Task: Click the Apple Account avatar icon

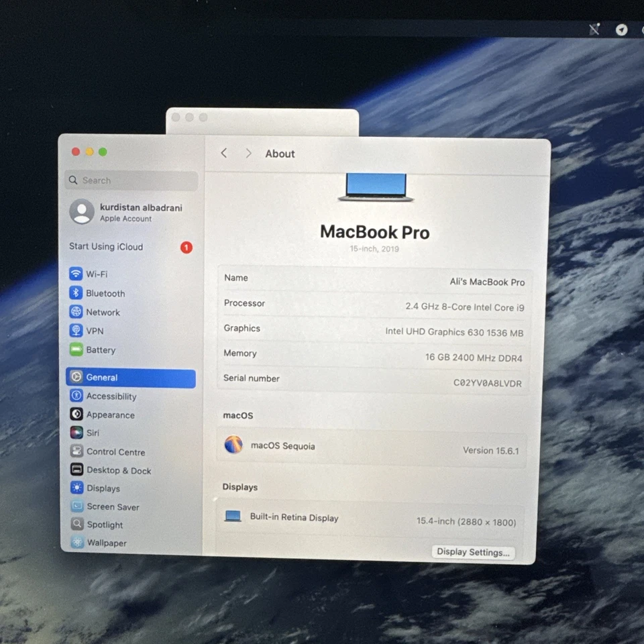Action: coord(82,211)
